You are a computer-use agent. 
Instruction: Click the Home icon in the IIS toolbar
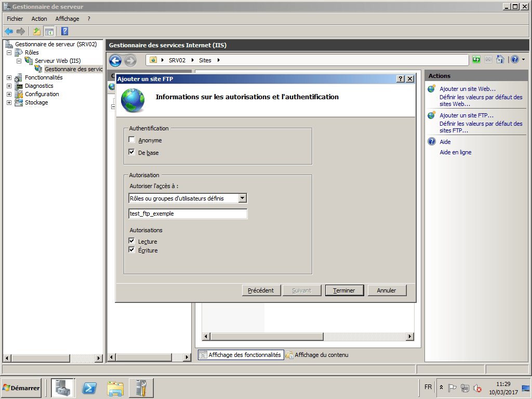tap(500, 60)
